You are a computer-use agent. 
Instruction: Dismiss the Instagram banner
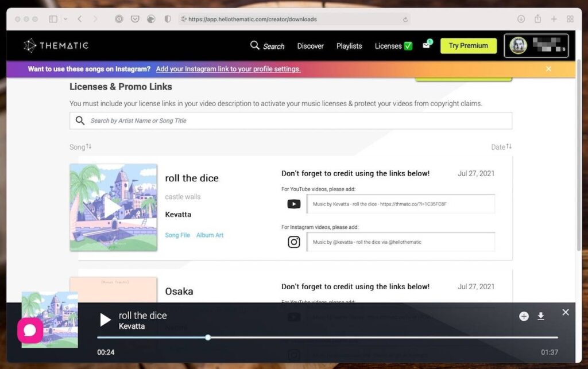[548, 69]
